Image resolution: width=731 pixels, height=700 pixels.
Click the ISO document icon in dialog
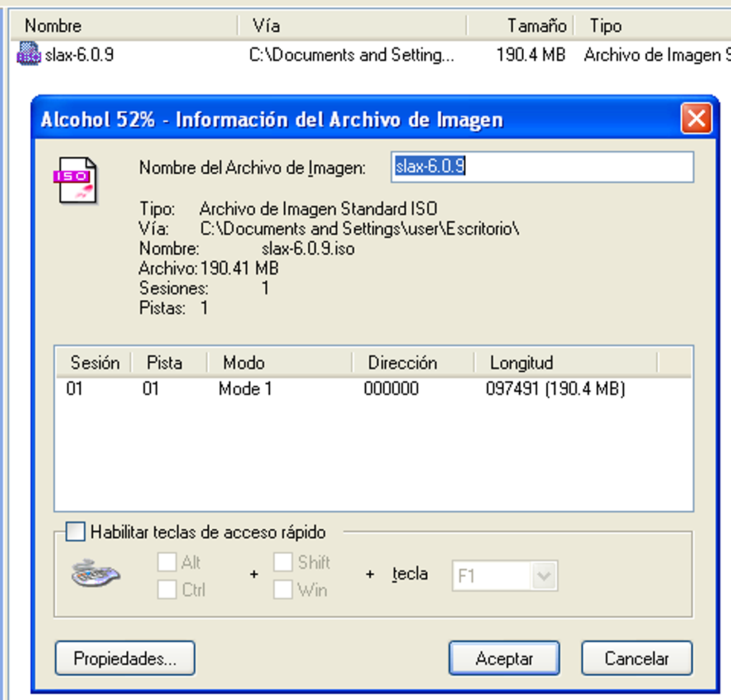[x=75, y=181]
